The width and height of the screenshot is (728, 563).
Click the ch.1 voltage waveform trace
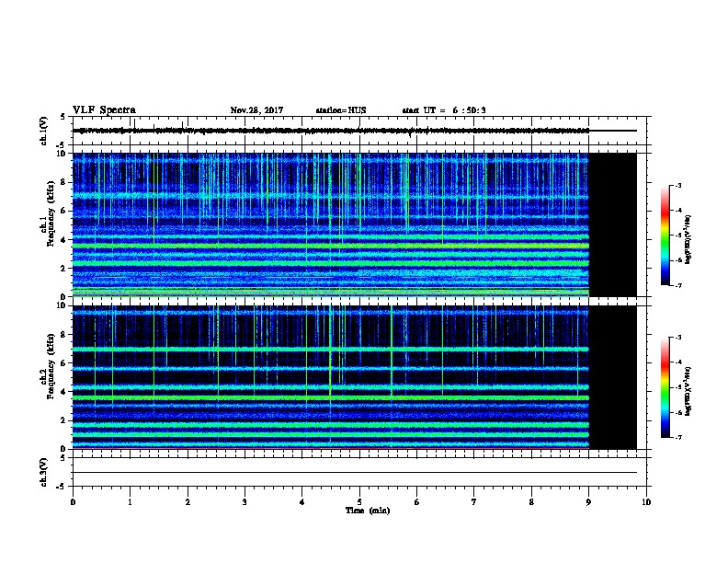[331, 131]
